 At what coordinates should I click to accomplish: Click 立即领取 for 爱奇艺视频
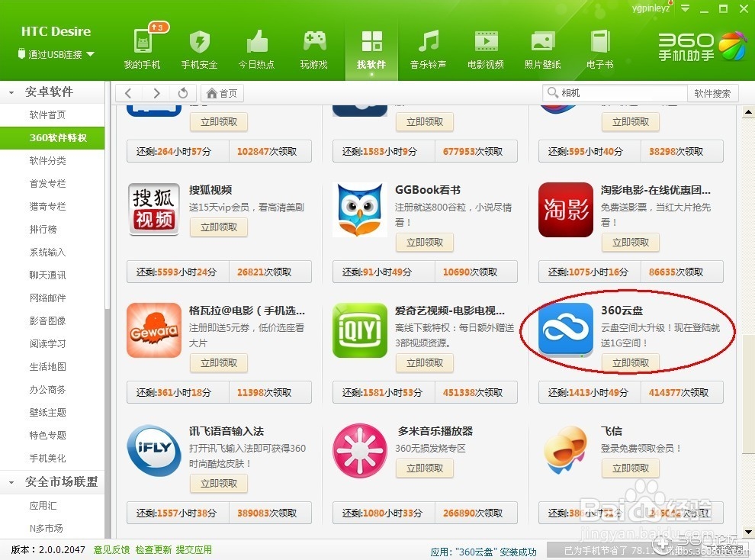pos(425,362)
